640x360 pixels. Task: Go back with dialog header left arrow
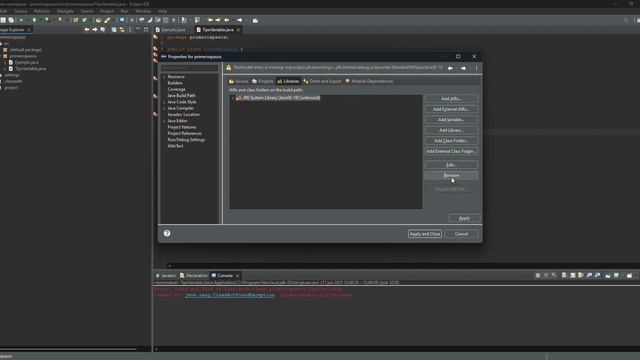click(450, 68)
